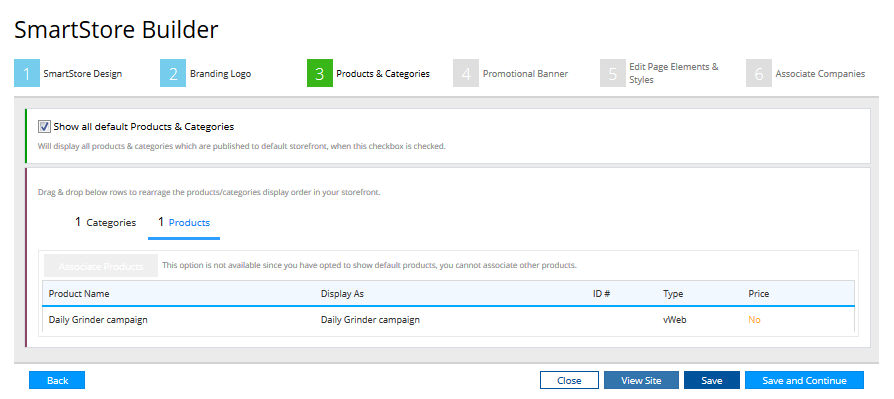894x399 pixels.
Task: Click the disabled Associate Products button
Action: pyautogui.click(x=100, y=266)
